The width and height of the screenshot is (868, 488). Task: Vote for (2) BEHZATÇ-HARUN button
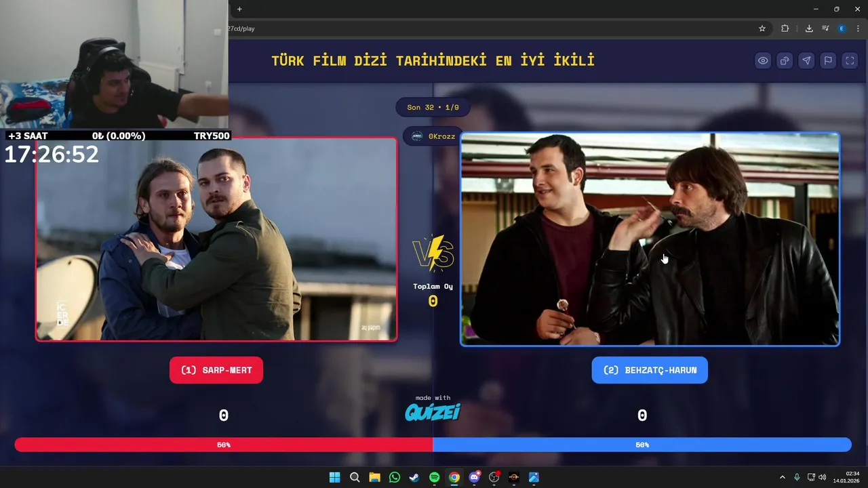click(650, 370)
